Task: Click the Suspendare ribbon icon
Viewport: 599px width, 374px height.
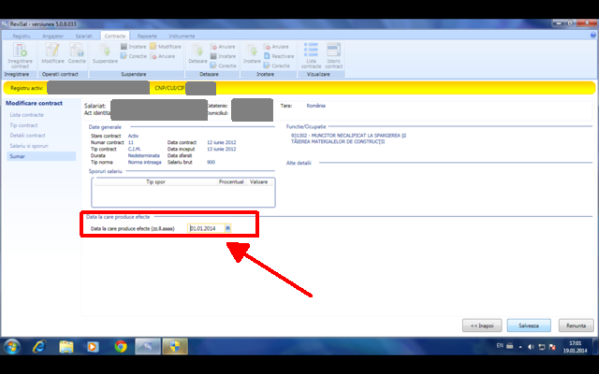Action: pyautogui.click(x=105, y=54)
